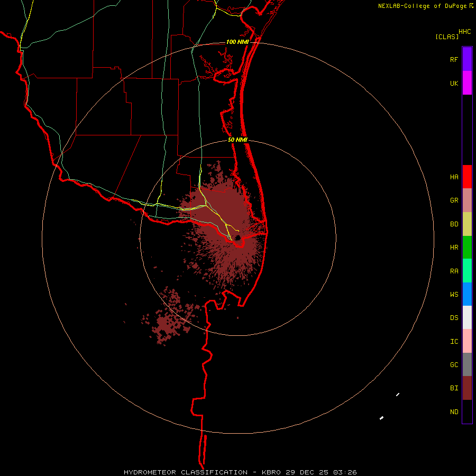Click the RF purple legend swatch

pos(467,59)
